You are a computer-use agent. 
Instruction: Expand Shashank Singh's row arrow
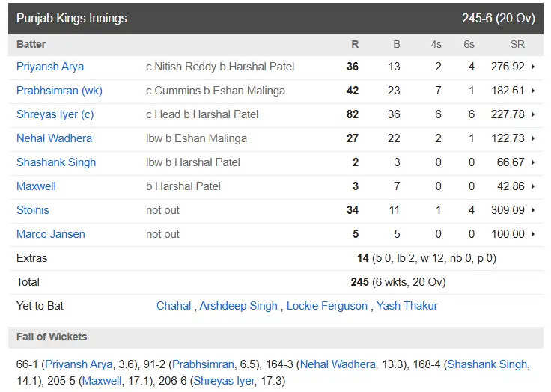[x=533, y=162]
